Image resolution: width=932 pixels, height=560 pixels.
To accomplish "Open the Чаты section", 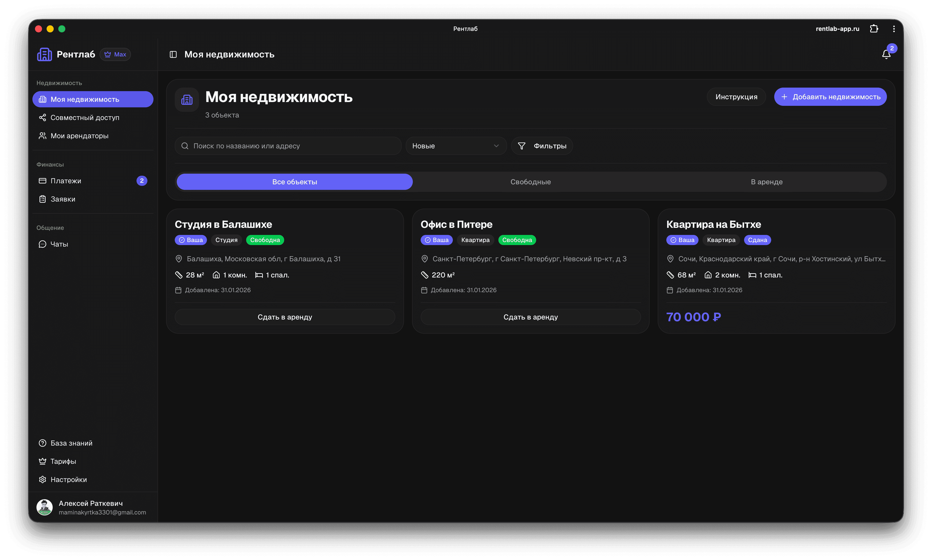I will 59,244.
